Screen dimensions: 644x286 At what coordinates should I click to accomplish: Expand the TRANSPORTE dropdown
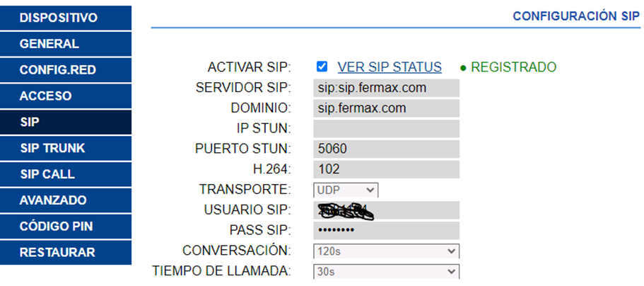[x=346, y=190]
